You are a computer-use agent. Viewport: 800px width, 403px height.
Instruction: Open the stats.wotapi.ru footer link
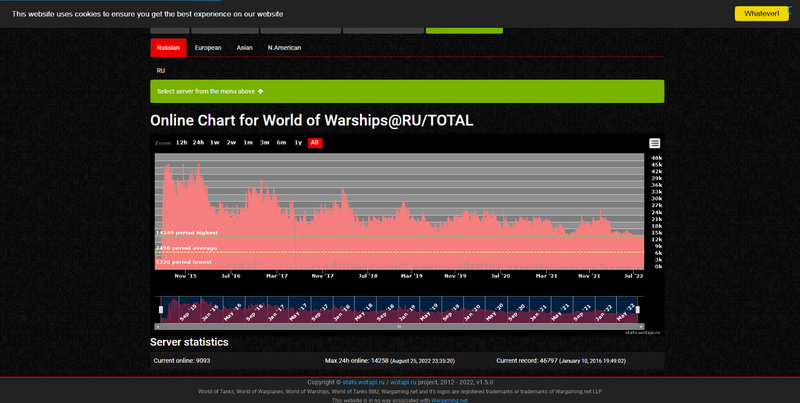tap(363, 382)
